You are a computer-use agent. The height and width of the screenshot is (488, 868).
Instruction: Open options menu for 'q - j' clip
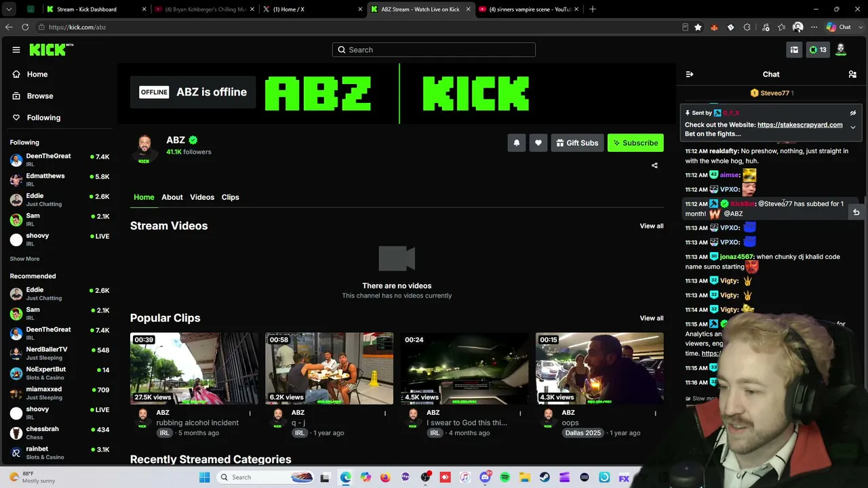click(384, 413)
